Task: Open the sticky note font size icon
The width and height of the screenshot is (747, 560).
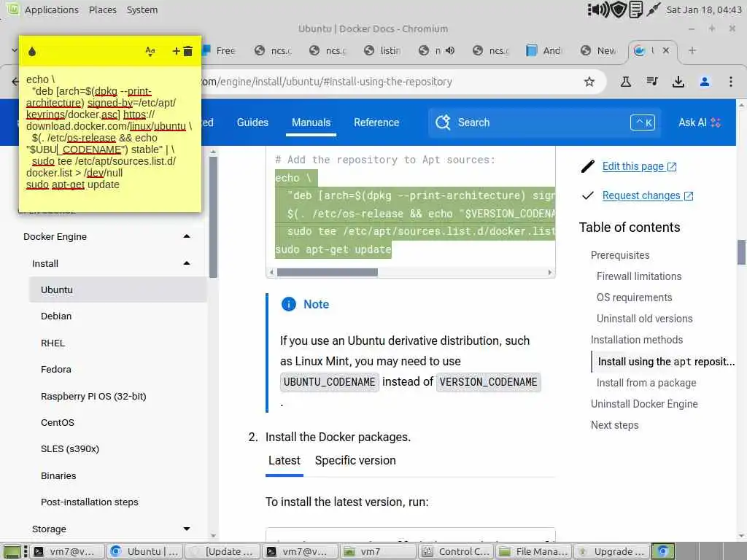Action: (150, 51)
